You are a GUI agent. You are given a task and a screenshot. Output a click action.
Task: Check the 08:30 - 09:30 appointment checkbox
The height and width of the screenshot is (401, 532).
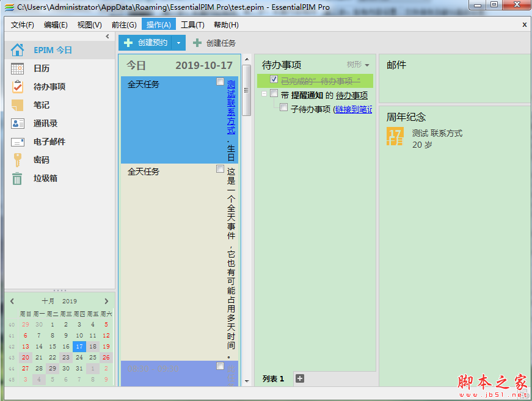[220, 366]
